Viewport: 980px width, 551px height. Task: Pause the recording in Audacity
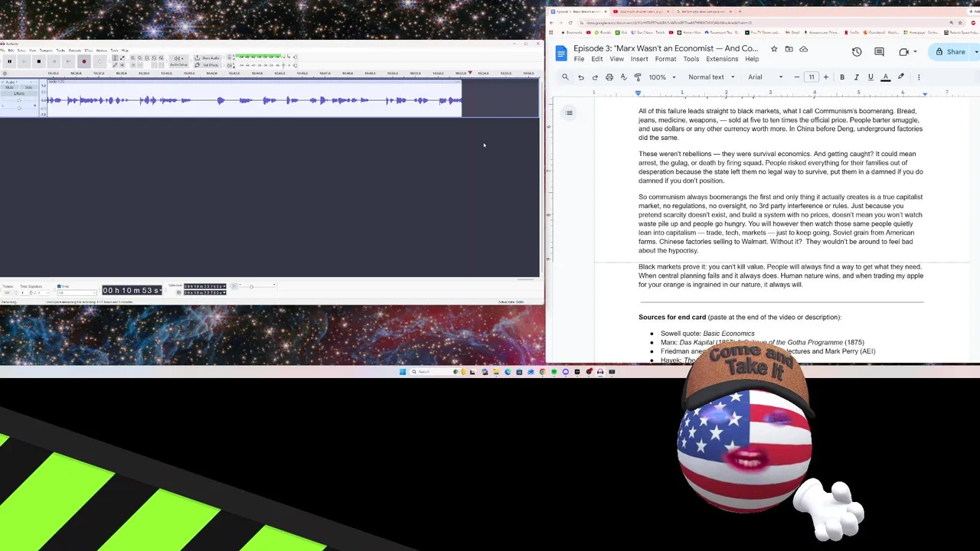[9, 61]
